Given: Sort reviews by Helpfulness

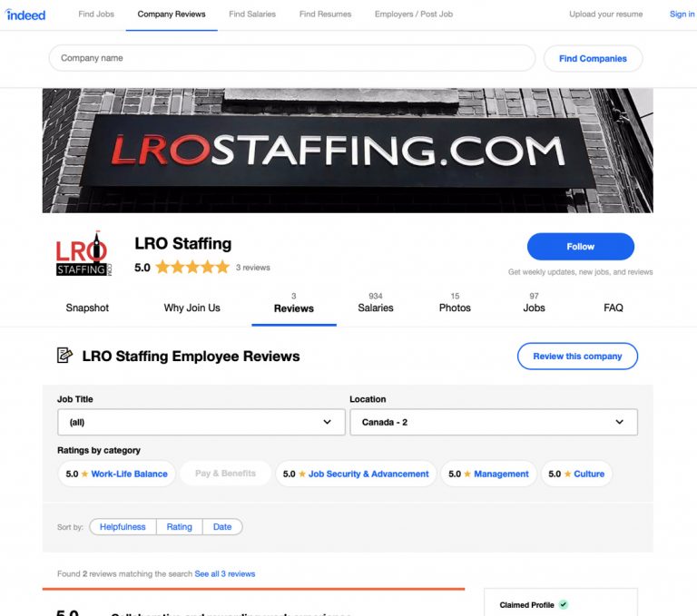Looking at the screenshot, I should point(123,527).
